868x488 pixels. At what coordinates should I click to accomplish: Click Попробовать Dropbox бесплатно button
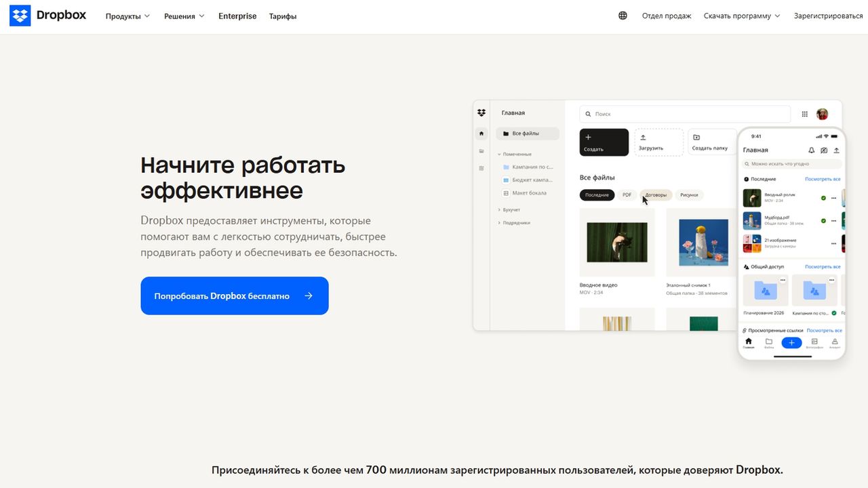click(x=235, y=296)
